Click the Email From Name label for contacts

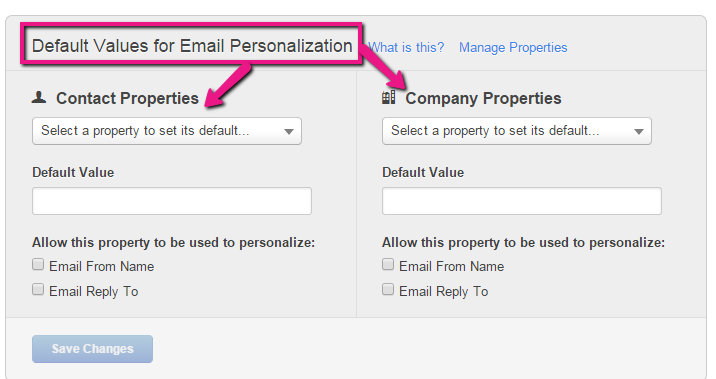click(101, 266)
